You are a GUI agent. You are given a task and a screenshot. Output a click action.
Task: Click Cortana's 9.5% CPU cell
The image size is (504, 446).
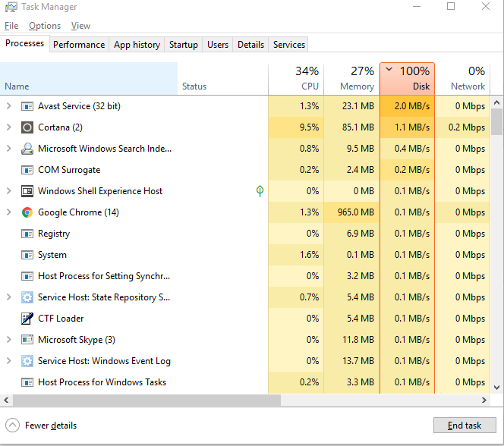pyautogui.click(x=296, y=127)
